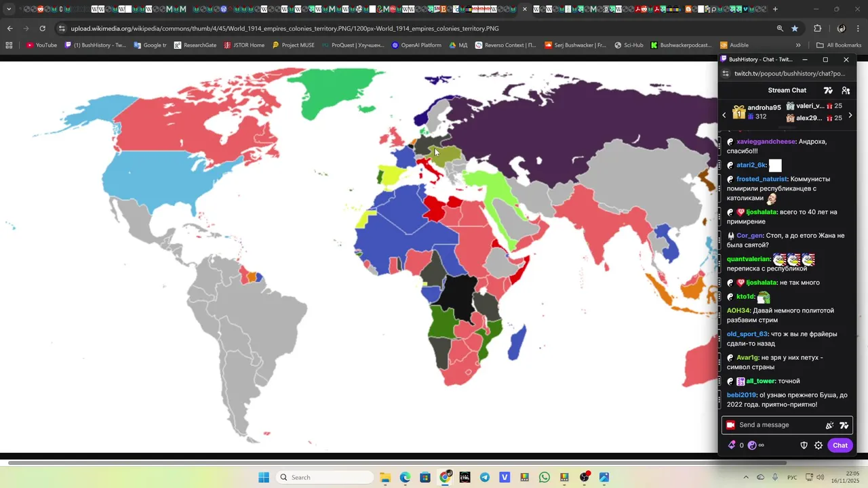Image resolution: width=868 pixels, height=488 pixels.
Task: Open new Chrome tab plus button
Action: tap(775, 9)
